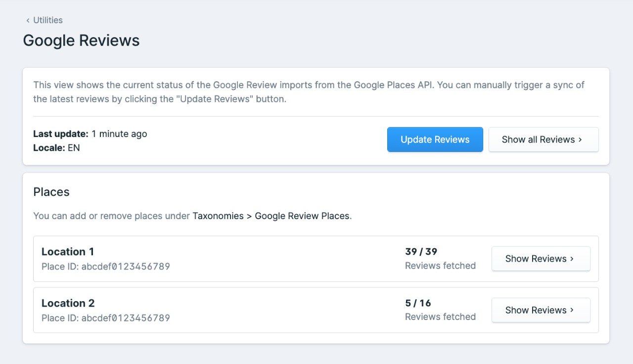Click the 39 / 39 reviews fetched count
Image resolution: width=633 pixels, height=364 pixels.
tap(421, 252)
